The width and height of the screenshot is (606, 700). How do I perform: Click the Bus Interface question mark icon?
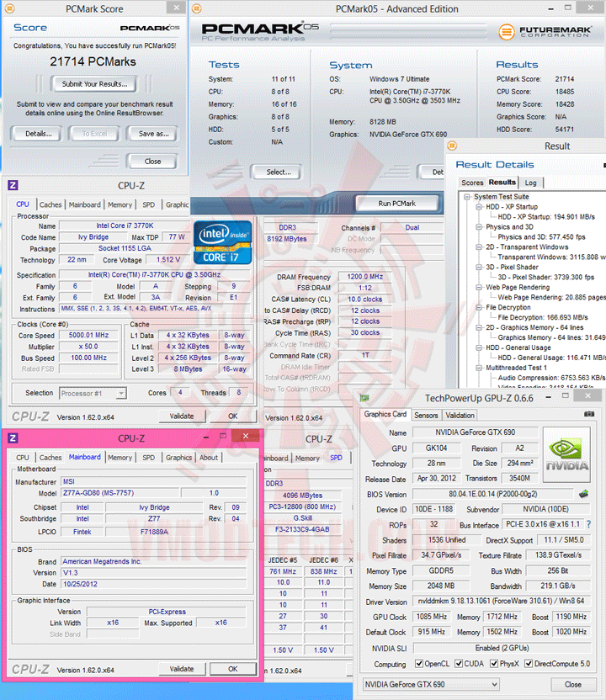(x=588, y=524)
